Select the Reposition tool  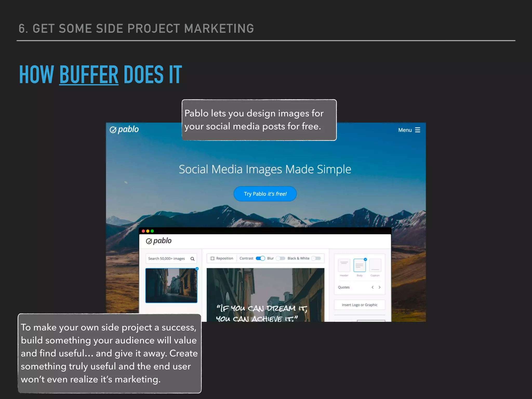222,258
